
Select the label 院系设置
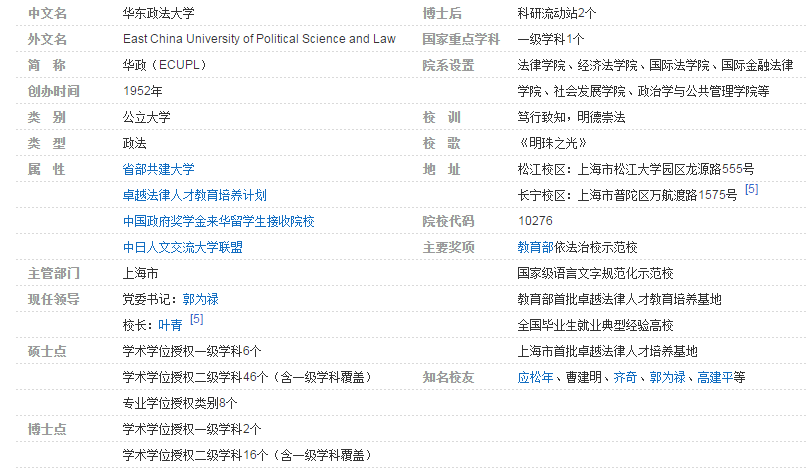tap(448, 65)
